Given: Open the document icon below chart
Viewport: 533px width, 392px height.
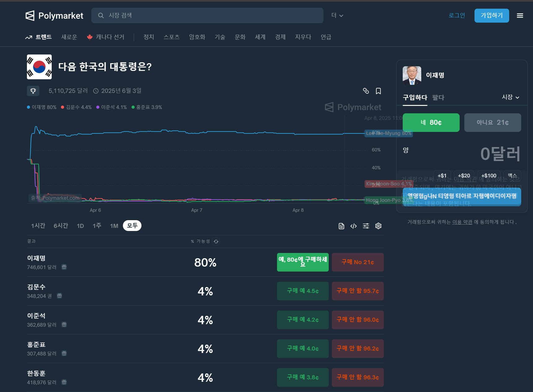Looking at the screenshot, I should (x=341, y=226).
